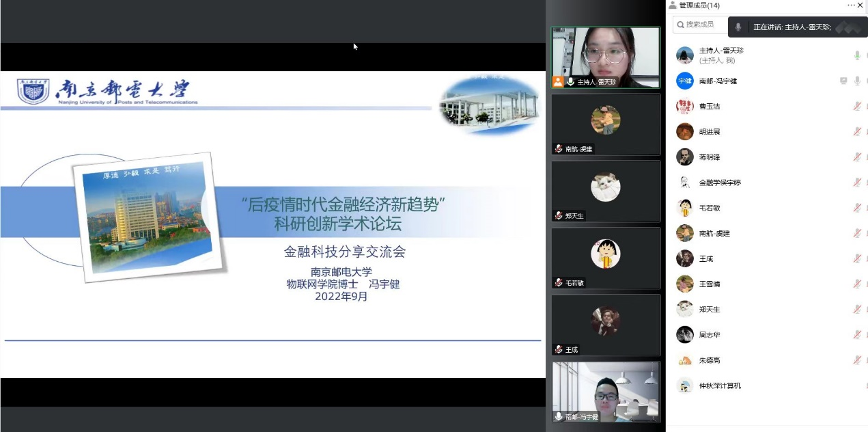Click the muted mic icon for 王雪晴

point(856,284)
